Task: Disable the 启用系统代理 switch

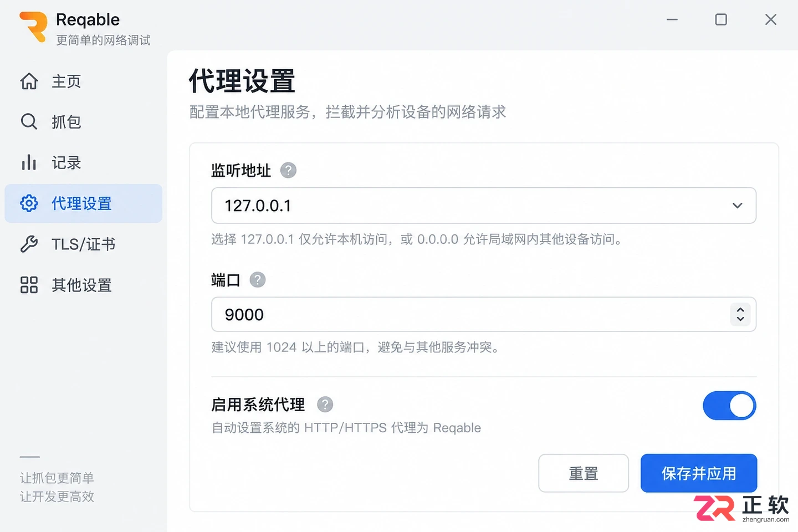Action: pyautogui.click(x=729, y=406)
